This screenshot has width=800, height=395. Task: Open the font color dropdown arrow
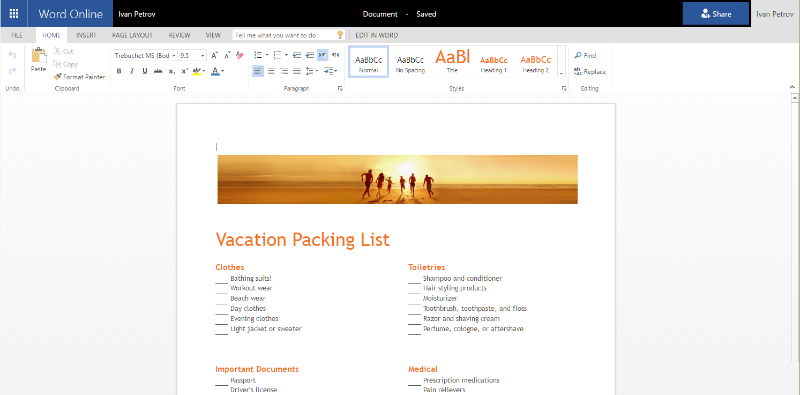point(223,71)
